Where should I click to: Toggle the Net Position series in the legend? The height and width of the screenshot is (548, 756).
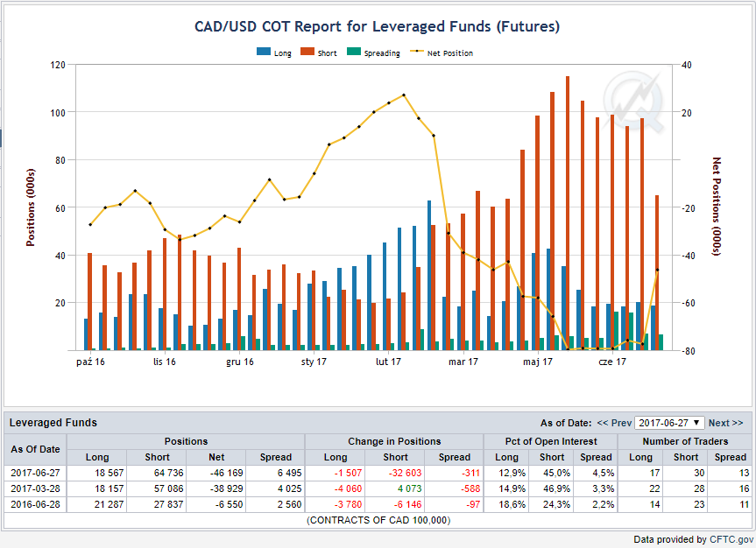[442, 53]
